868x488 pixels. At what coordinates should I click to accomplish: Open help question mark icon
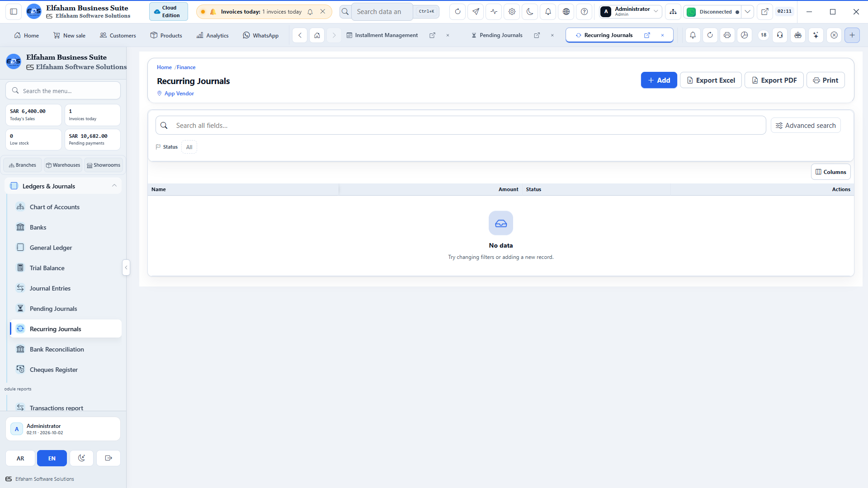click(584, 12)
